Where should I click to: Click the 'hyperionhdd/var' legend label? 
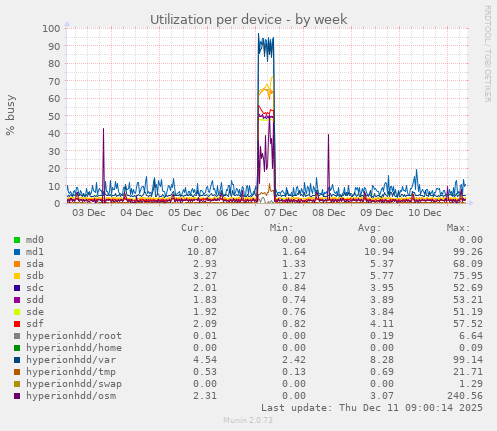click(71, 360)
